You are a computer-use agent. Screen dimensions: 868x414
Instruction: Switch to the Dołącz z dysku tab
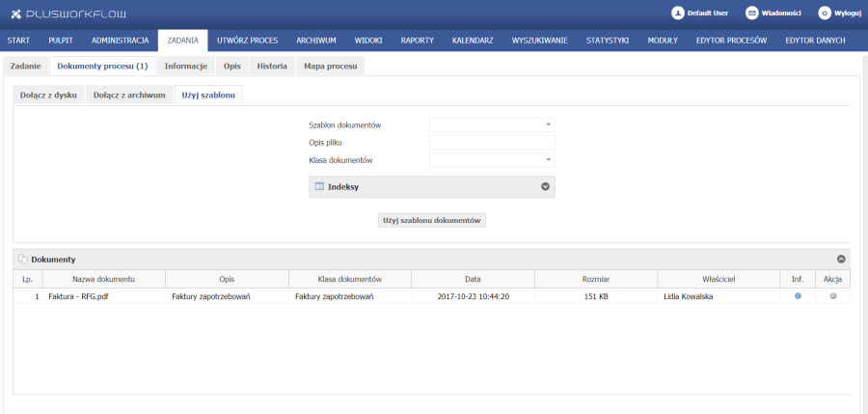(48, 95)
